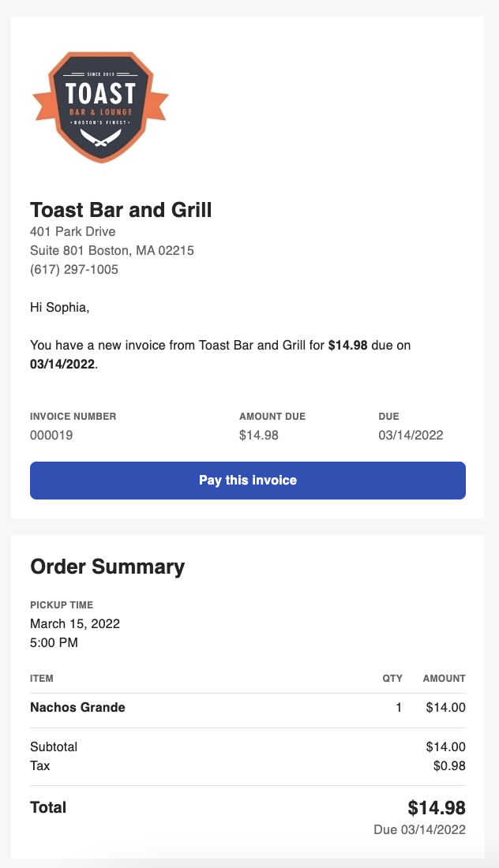This screenshot has height=868, width=499.
Task: Click the Nachos Grande line item
Action: tap(77, 707)
